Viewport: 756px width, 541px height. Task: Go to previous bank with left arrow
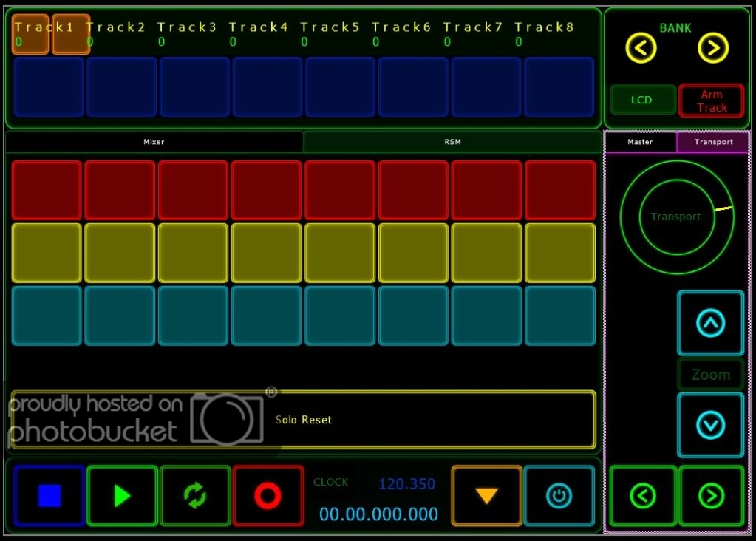[x=641, y=49]
